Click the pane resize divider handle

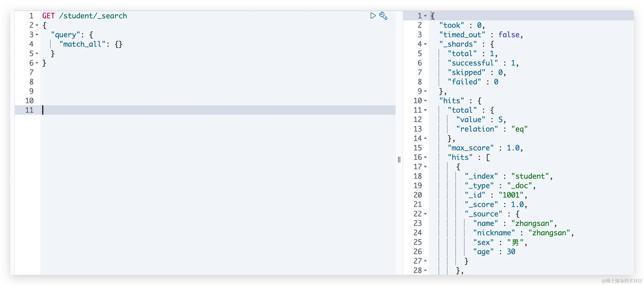coord(399,160)
